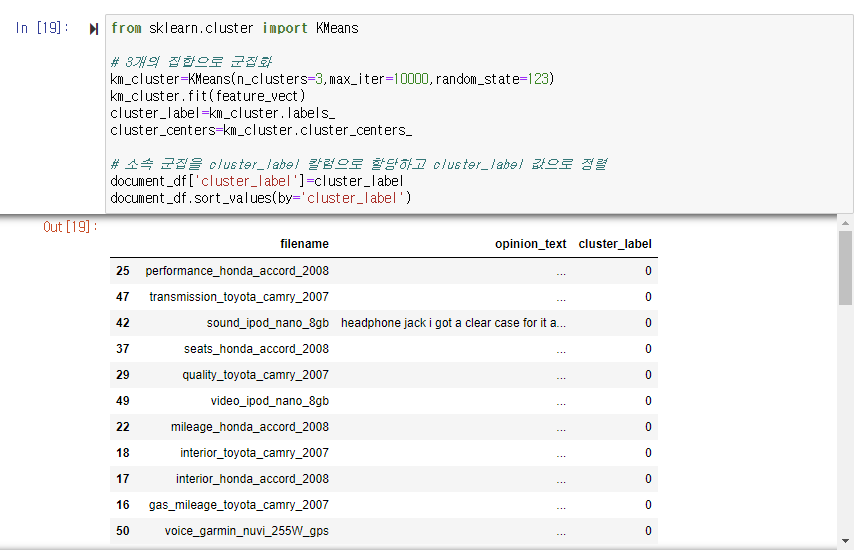
Task: Click row index 29
Action: pos(123,375)
